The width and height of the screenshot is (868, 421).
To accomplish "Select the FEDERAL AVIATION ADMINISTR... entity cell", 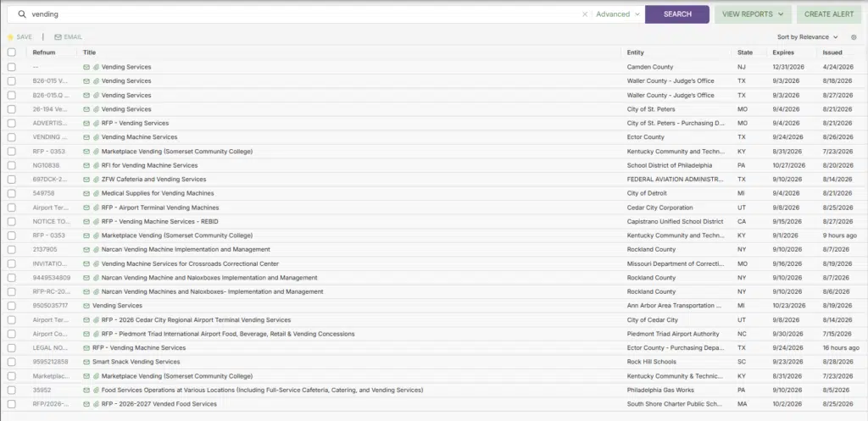I will pyautogui.click(x=676, y=180).
